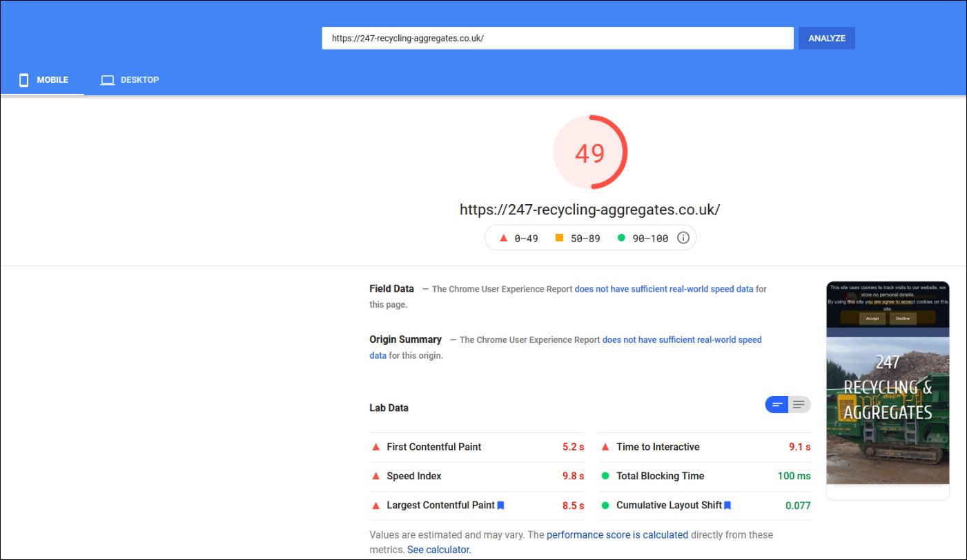This screenshot has height=560, width=967.
Task: Switch Lab Data to compact bar view
Action: (x=776, y=405)
